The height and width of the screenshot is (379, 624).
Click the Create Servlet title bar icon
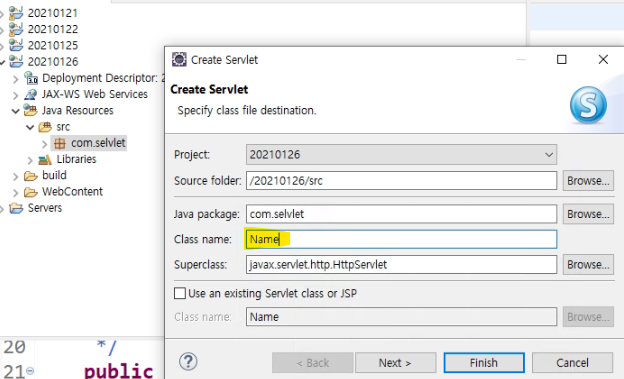(x=179, y=60)
